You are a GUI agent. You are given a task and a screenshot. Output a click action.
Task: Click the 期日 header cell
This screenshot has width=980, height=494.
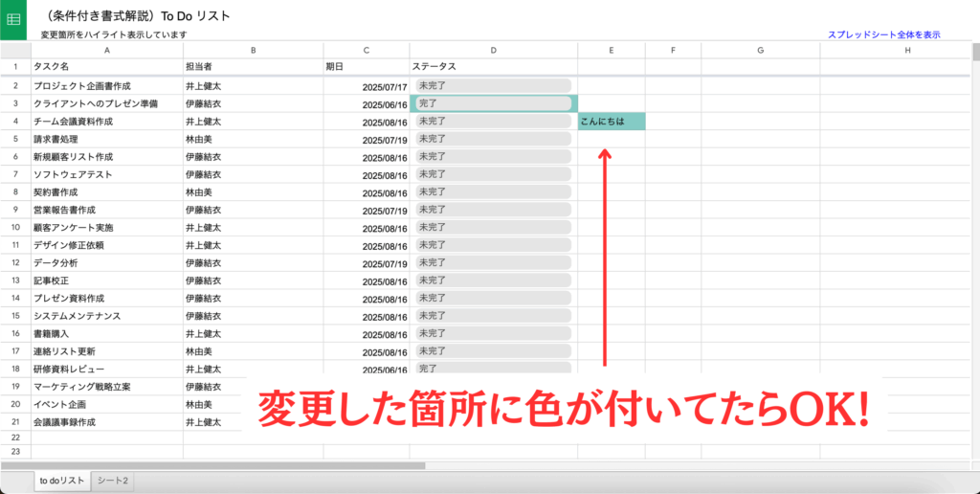pyautogui.click(x=367, y=66)
